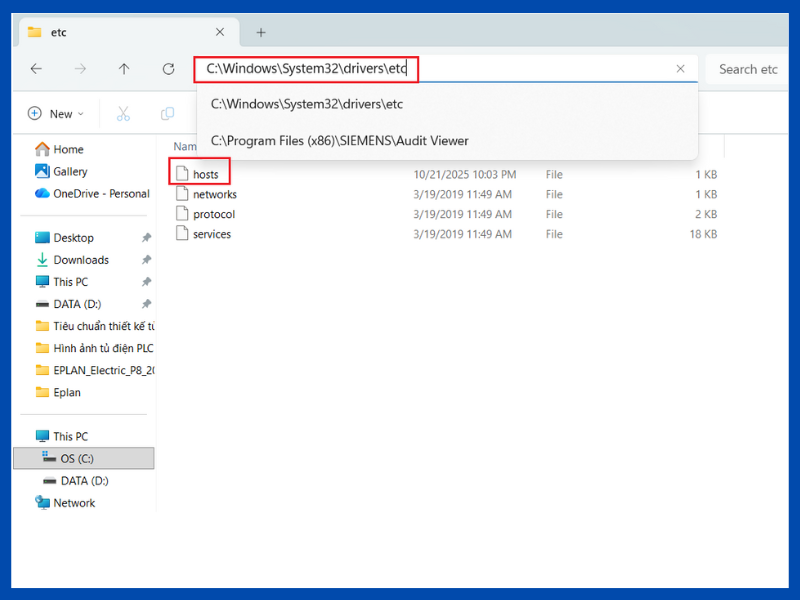Click the Back navigation arrow

[36, 69]
